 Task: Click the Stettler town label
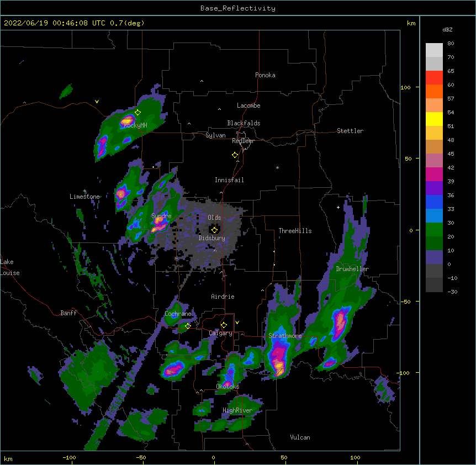pos(350,131)
